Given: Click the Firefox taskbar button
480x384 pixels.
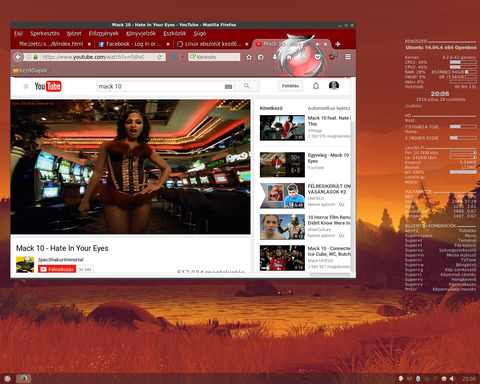Looking at the screenshot, I should tap(23, 379).
